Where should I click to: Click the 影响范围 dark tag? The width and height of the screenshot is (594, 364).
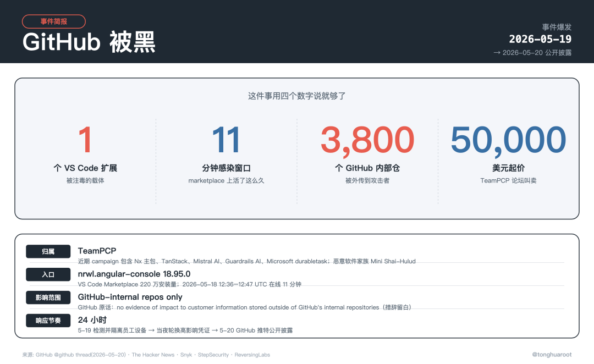click(48, 297)
